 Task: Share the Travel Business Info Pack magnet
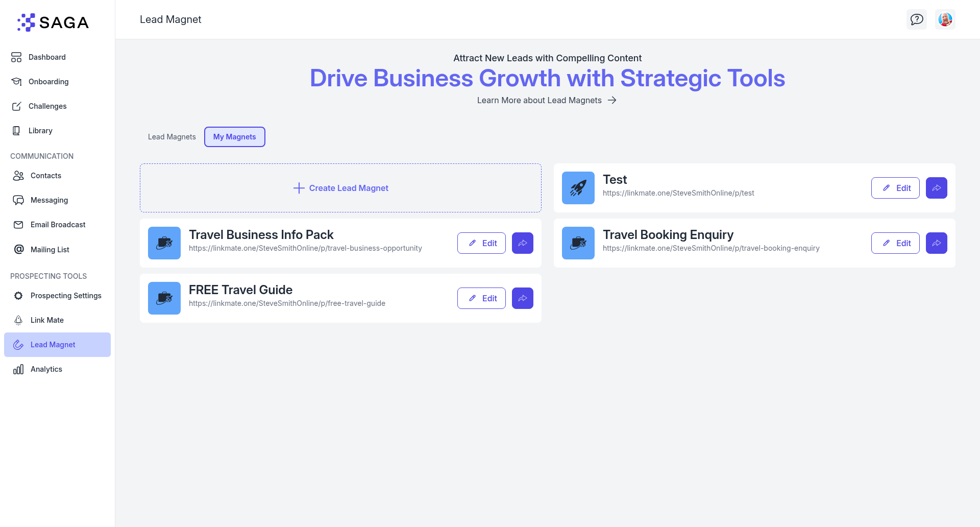tap(522, 243)
